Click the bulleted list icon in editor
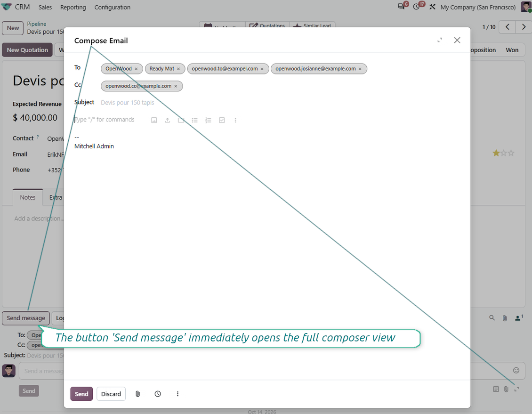 tap(195, 120)
